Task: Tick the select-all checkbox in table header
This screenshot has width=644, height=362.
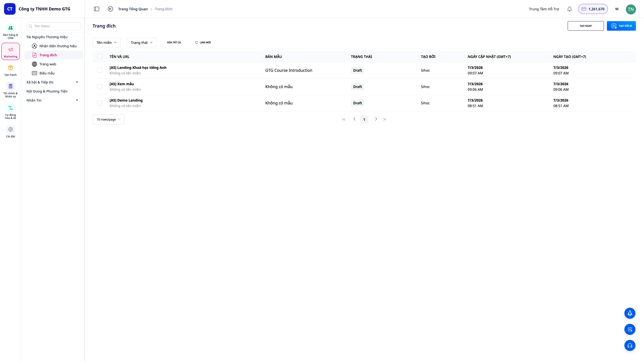Action: pyautogui.click(x=99, y=57)
